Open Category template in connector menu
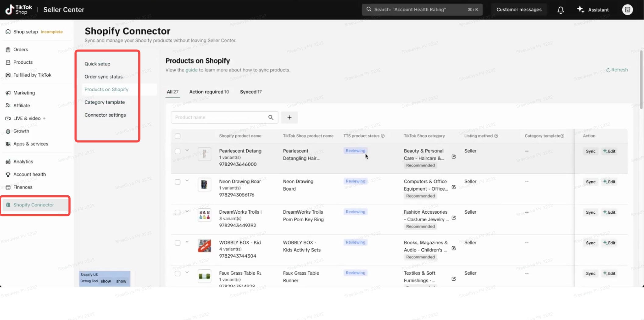Image resolution: width=644 pixels, height=320 pixels. 105,102
